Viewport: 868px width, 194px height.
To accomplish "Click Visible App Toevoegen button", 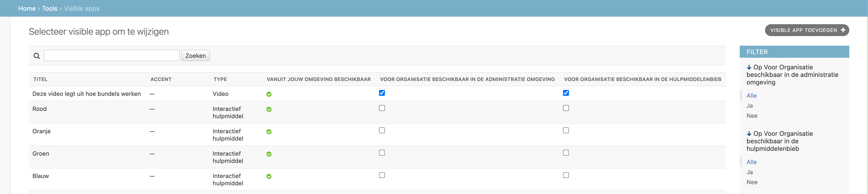I will (x=807, y=30).
